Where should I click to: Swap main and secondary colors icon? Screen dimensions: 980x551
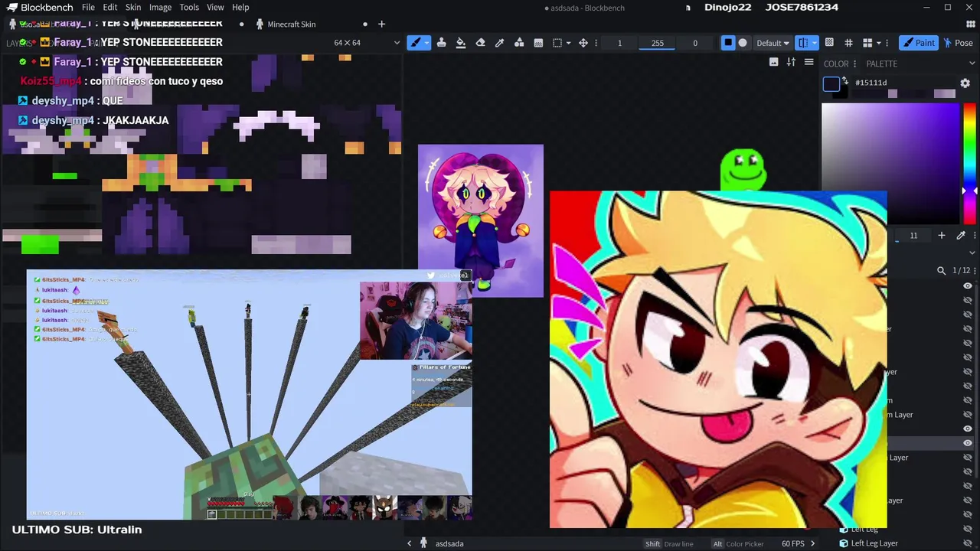[x=845, y=80]
